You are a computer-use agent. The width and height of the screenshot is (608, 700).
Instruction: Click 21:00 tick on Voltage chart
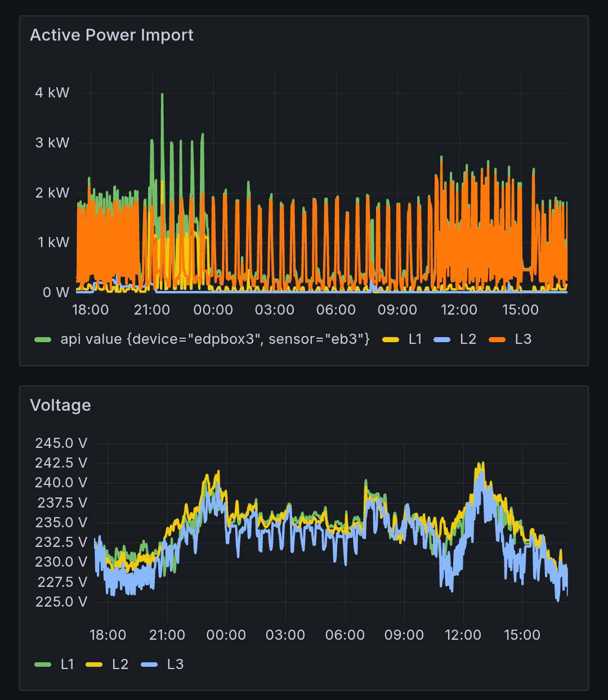point(167,635)
